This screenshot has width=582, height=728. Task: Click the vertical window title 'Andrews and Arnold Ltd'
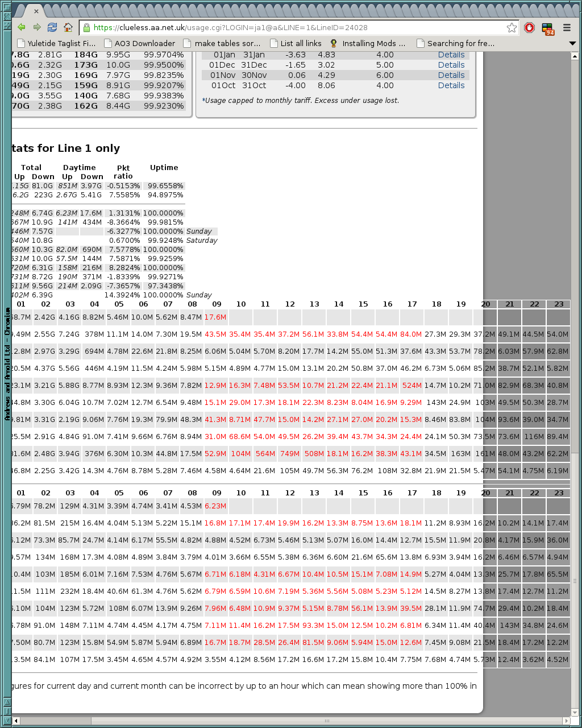coord(7,364)
